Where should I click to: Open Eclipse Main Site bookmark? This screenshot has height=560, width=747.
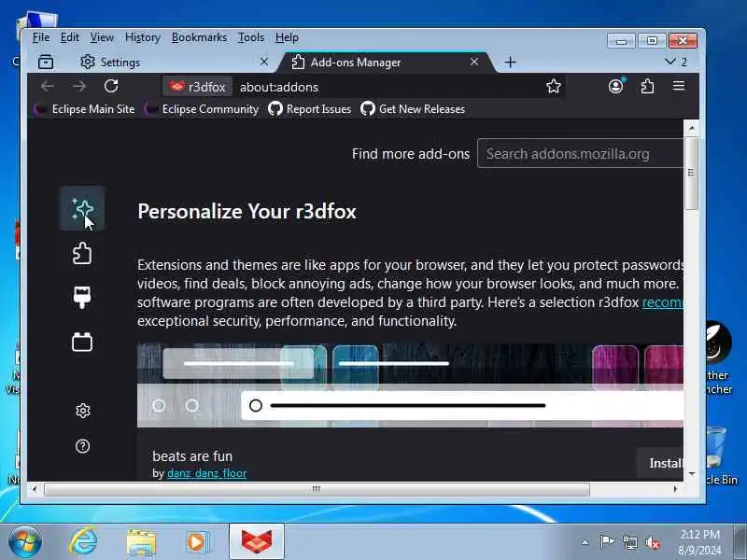(x=85, y=109)
